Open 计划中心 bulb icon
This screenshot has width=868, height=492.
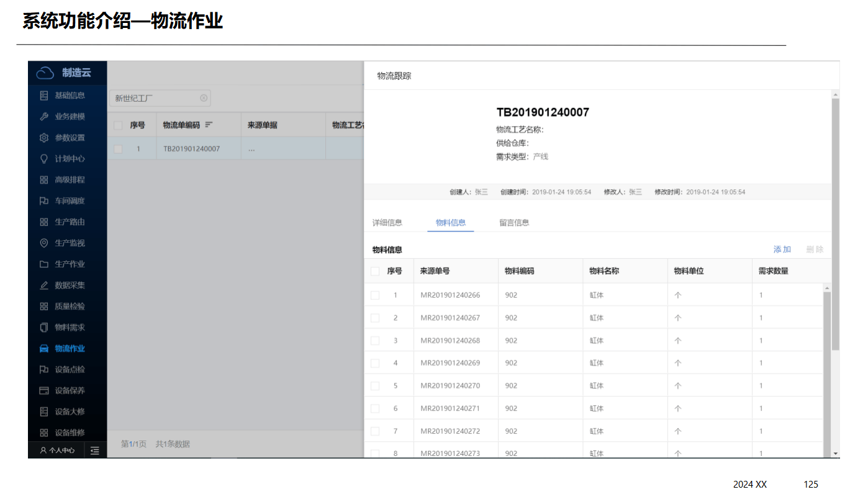tap(43, 159)
